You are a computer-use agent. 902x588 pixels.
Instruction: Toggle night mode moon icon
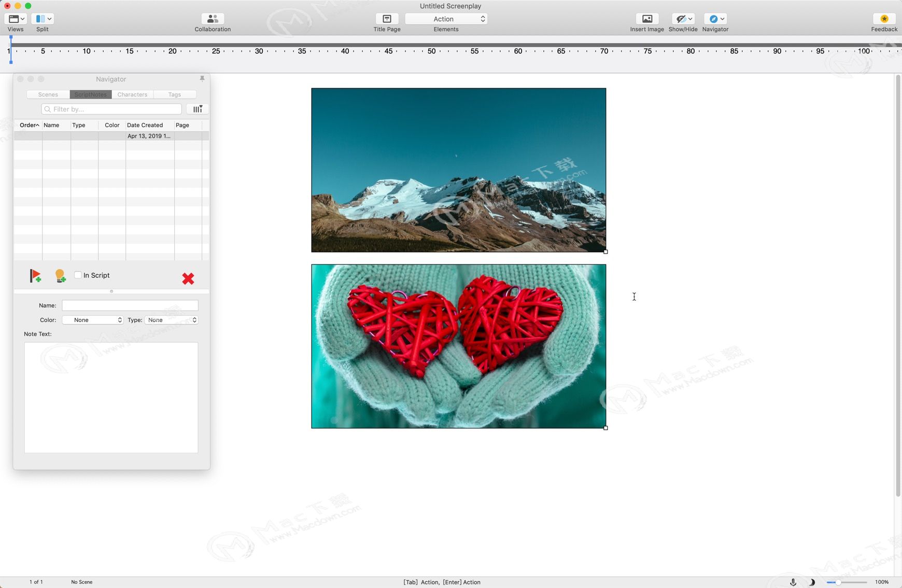pos(812,582)
